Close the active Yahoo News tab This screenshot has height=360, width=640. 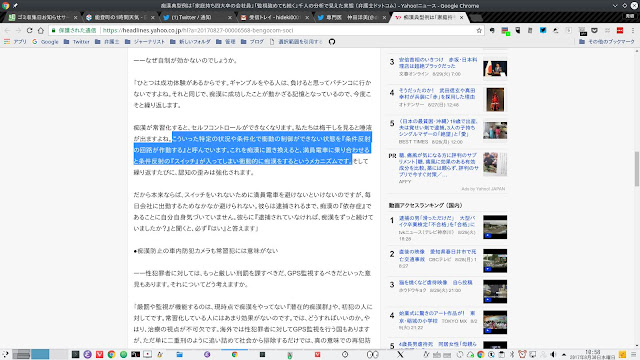coord(462,18)
